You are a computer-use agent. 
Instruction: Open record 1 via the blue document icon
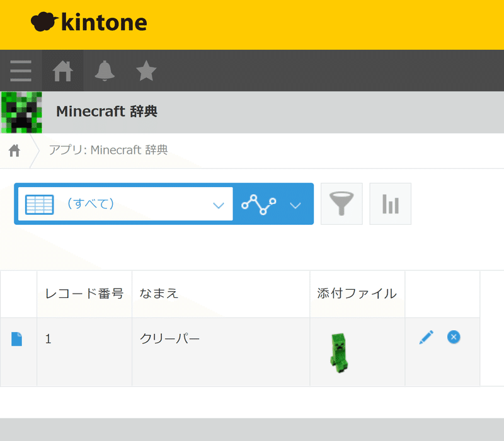click(x=18, y=338)
